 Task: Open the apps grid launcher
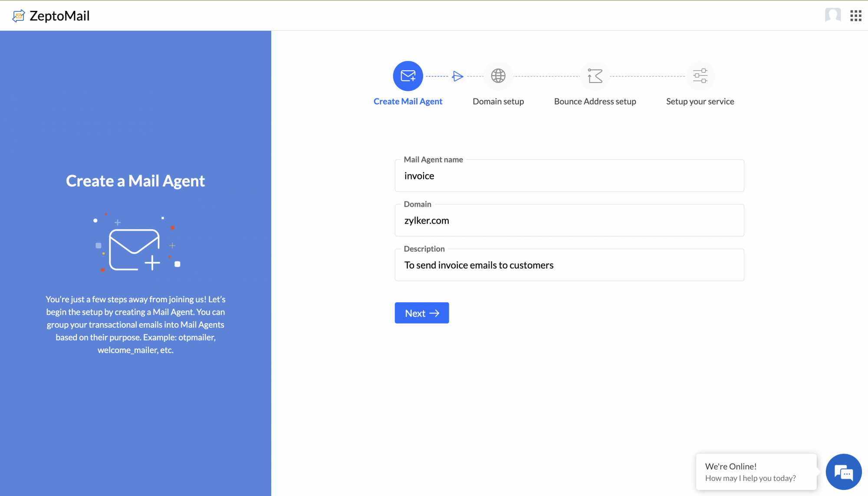point(855,16)
